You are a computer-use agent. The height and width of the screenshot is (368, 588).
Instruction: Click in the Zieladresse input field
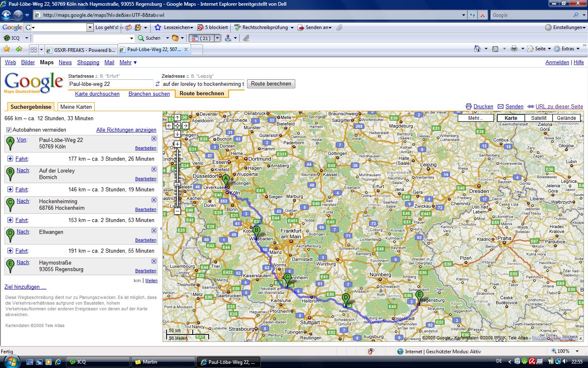click(203, 84)
